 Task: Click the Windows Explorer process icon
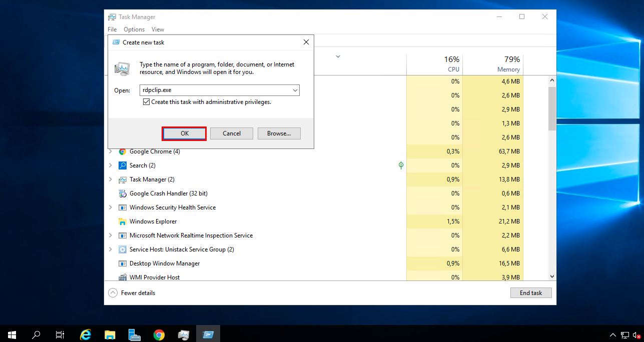tap(123, 221)
